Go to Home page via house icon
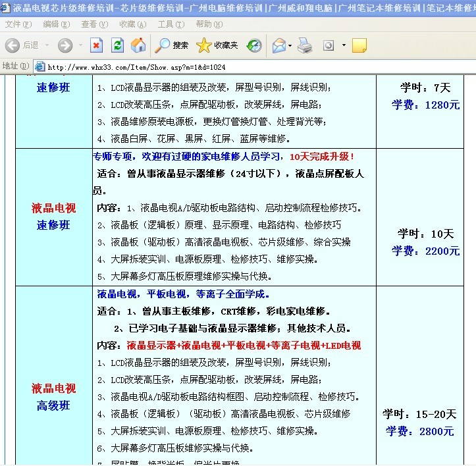Screen dimensions: 476x466 [x=138, y=45]
